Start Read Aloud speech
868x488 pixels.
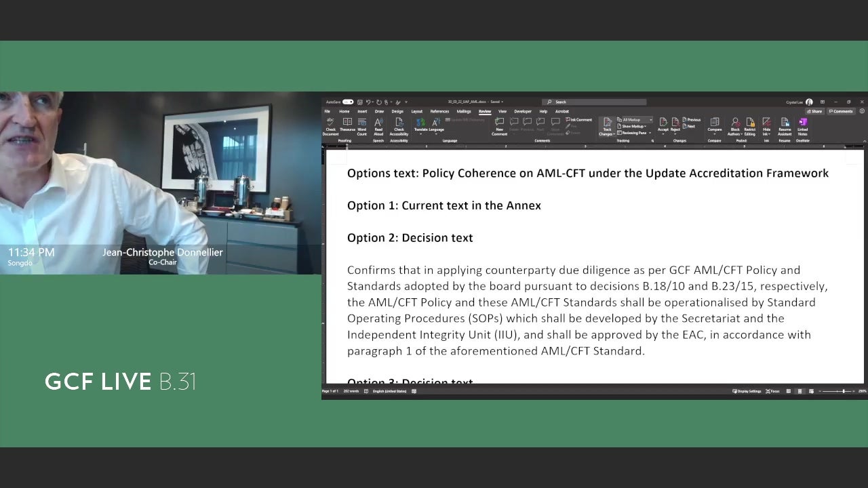tap(378, 126)
